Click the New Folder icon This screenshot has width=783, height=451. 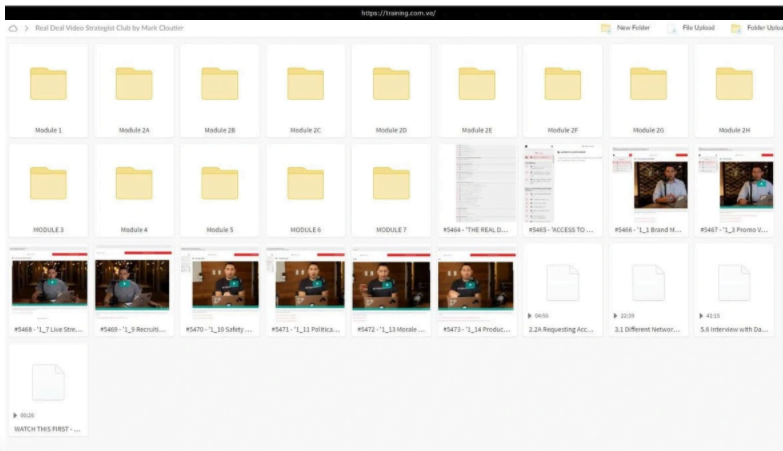pyautogui.click(x=606, y=28)
